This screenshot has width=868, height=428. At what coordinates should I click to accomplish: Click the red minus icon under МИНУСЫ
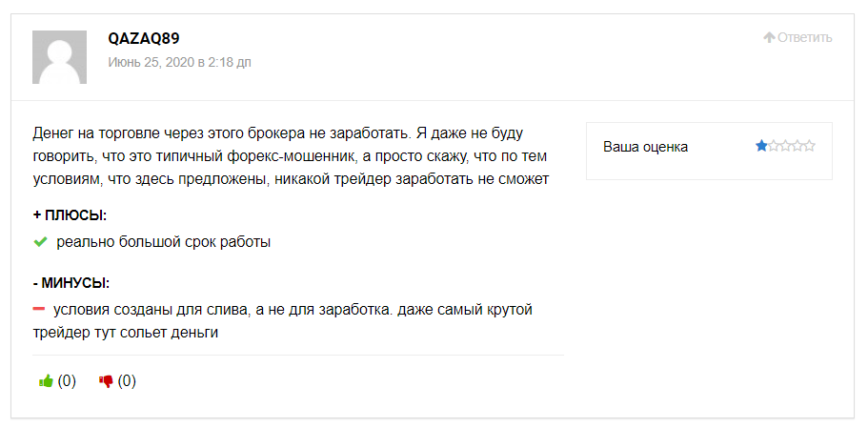pos(40,308)
